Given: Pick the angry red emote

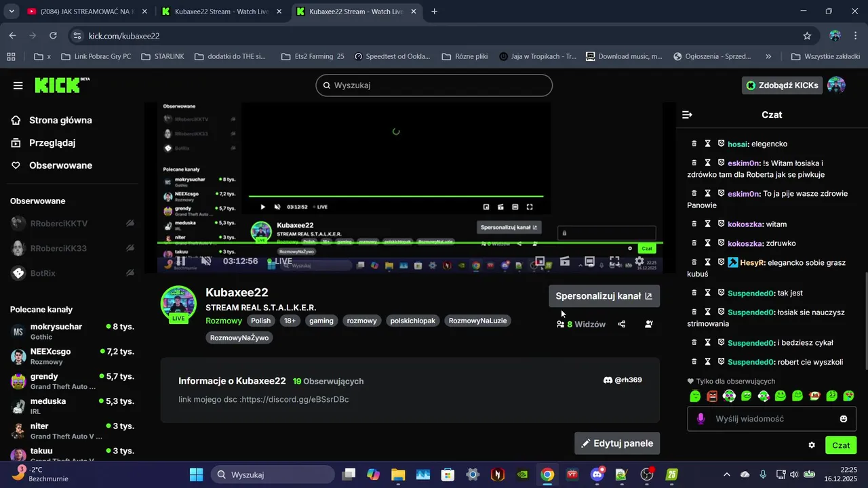Looking at the screenshot, I should point(712,396).
